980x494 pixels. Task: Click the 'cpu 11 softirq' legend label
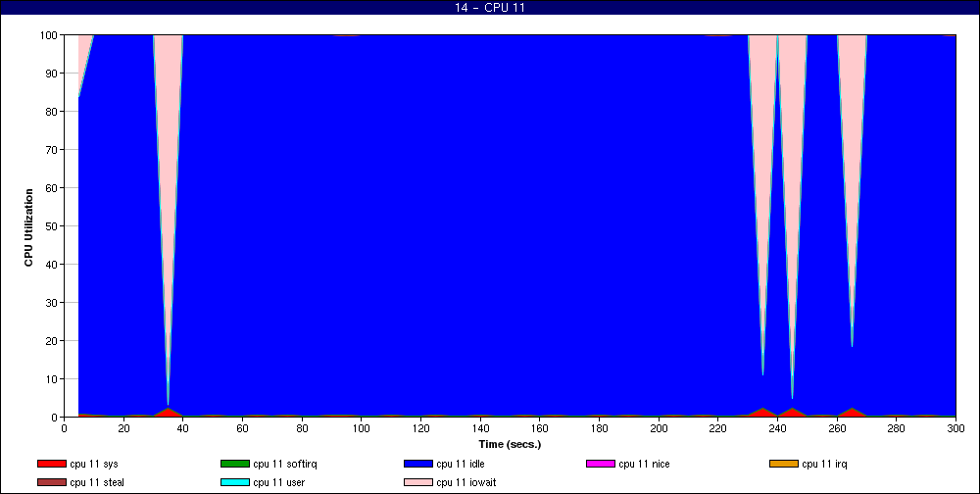click(x=285, y=464)
